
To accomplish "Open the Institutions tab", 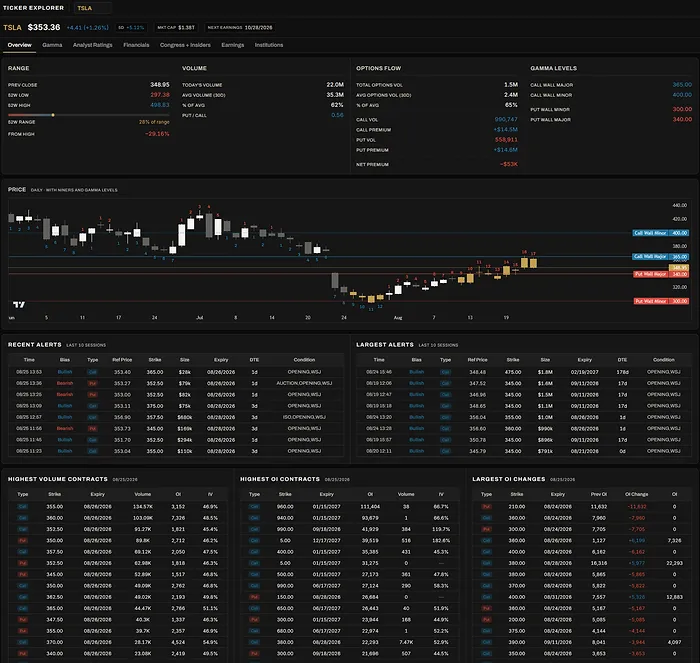I will pos(269,45).
